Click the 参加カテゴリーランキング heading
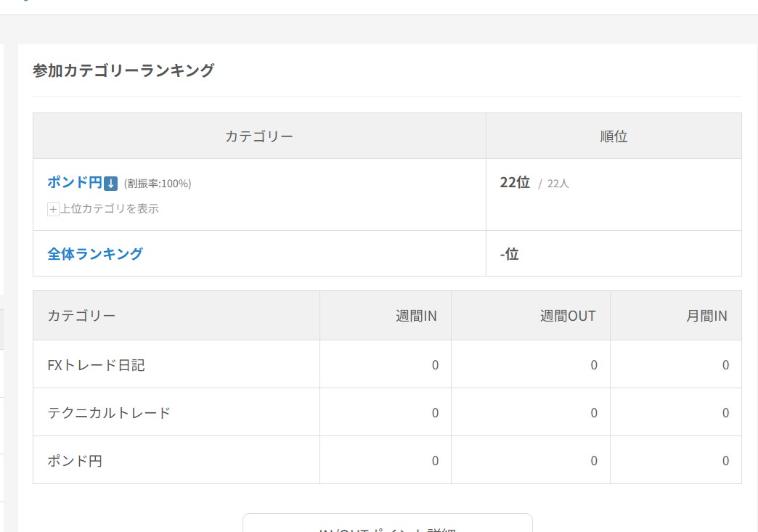Viewport: 758px width, 532px height. (123, 70)
